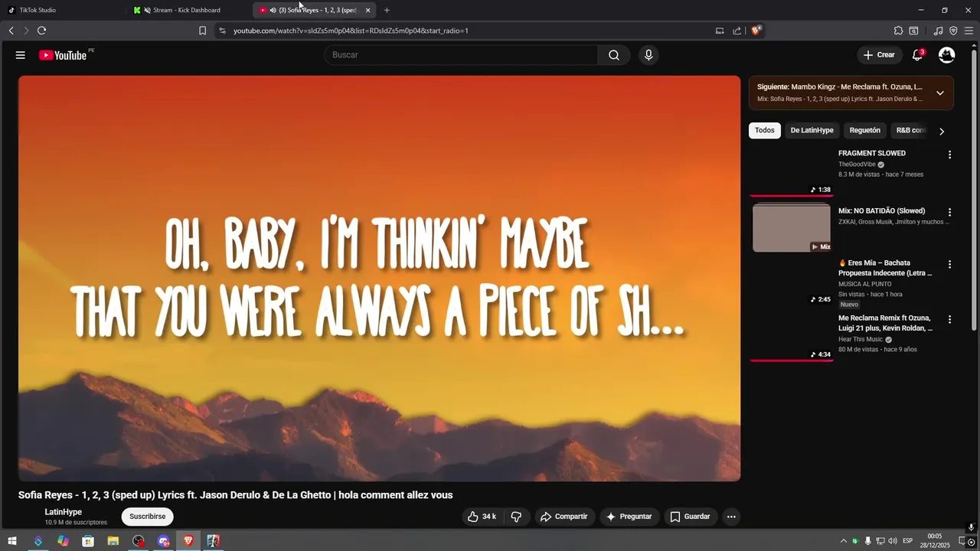Select the De LatinHype filter chip

812,130
